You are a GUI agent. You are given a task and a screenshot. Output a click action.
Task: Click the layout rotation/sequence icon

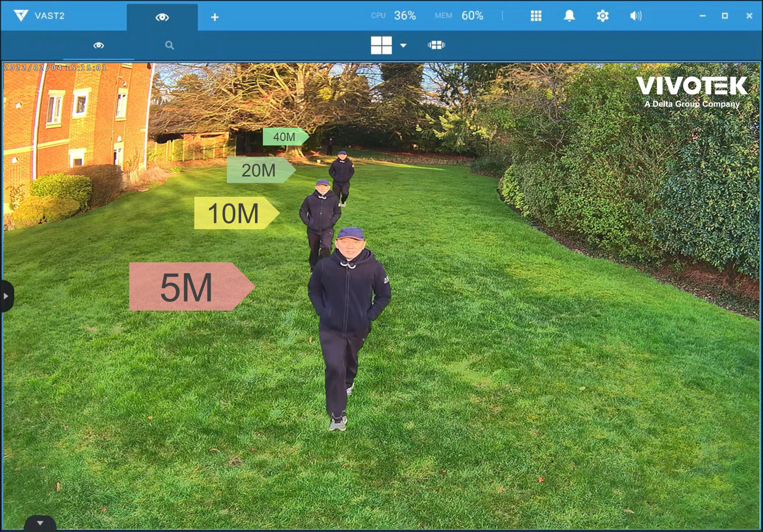(x=436, y=45)
